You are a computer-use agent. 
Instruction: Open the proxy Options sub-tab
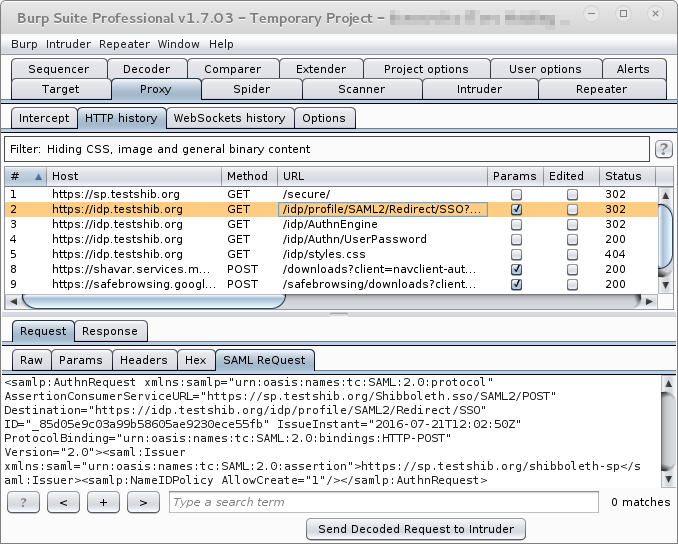324,118
